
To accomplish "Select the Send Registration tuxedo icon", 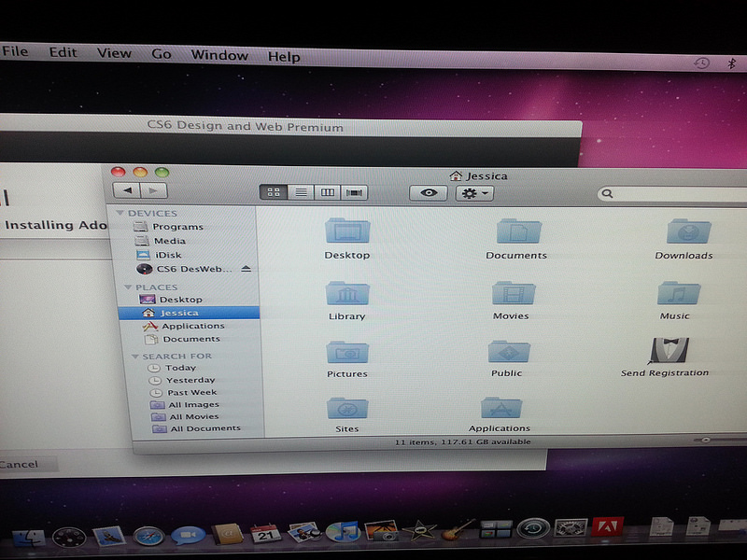I will 669,350.
